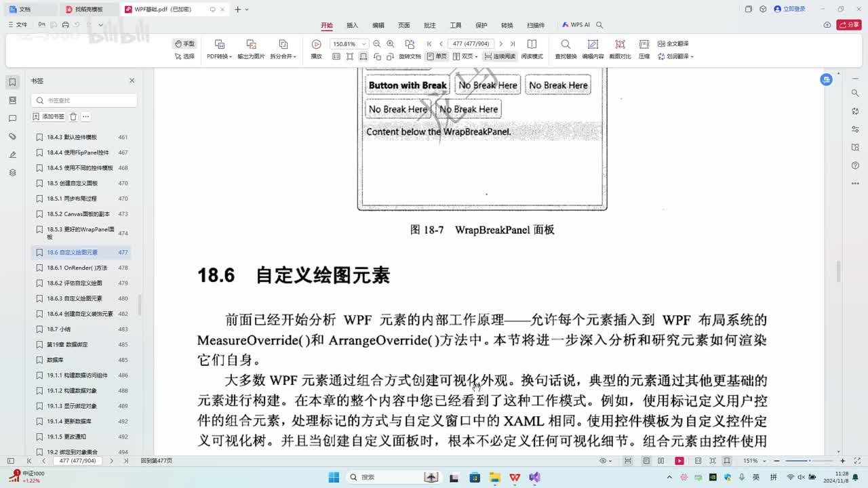Viewport: 868px width, 488px height.
Task: Click 添加书签 add bookmark
Action: coord(49,117)
